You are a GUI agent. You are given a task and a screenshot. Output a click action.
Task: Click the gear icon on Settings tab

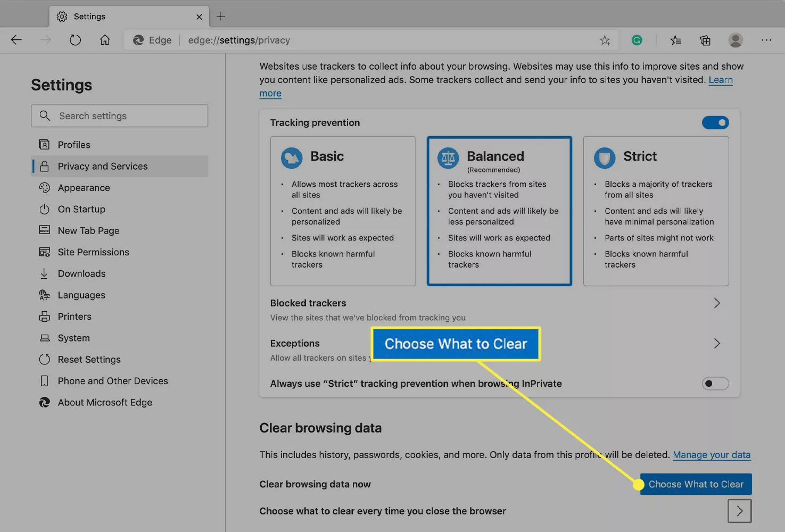(62, 16)
